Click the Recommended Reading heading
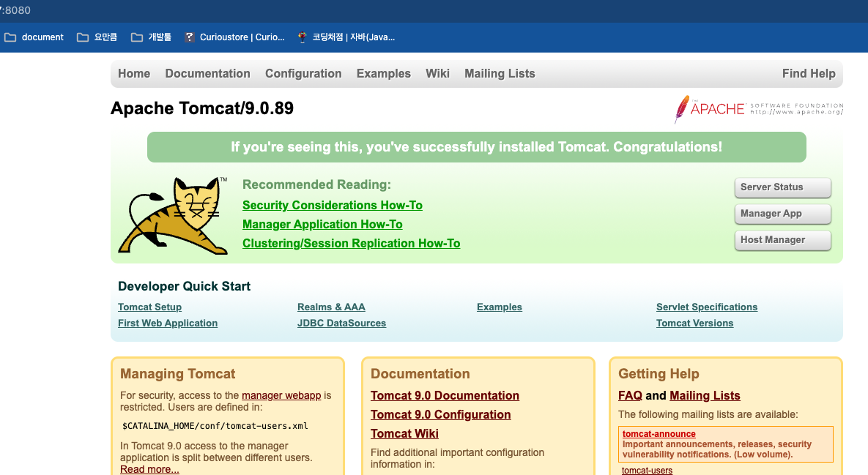The height and width of the screenshot is (475, 868). pyautogui.click(x=316, y=184)
